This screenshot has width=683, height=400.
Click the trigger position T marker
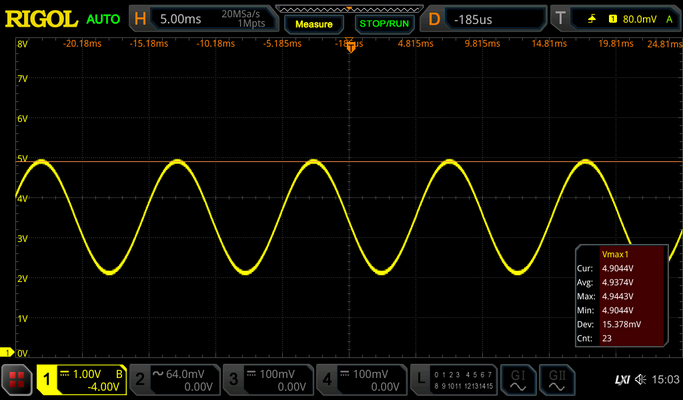351,47
